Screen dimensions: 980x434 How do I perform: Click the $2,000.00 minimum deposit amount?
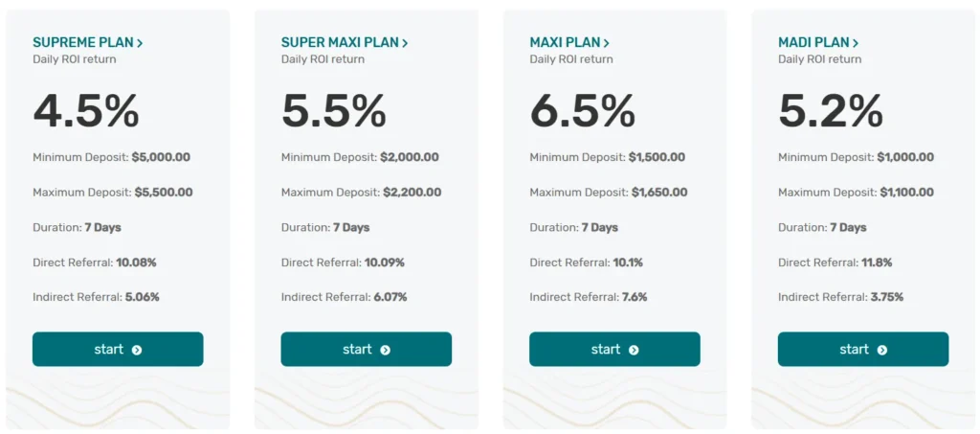[x=410, y=157]
